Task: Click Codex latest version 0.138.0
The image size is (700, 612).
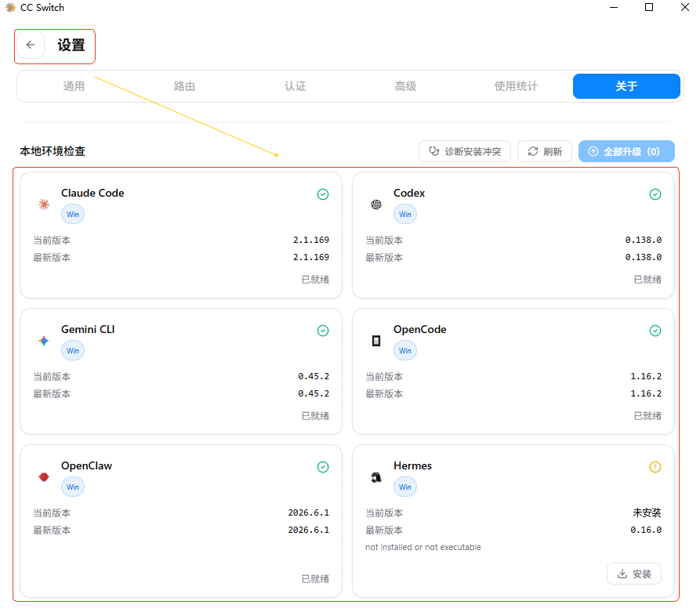Action: pos(644,257)
